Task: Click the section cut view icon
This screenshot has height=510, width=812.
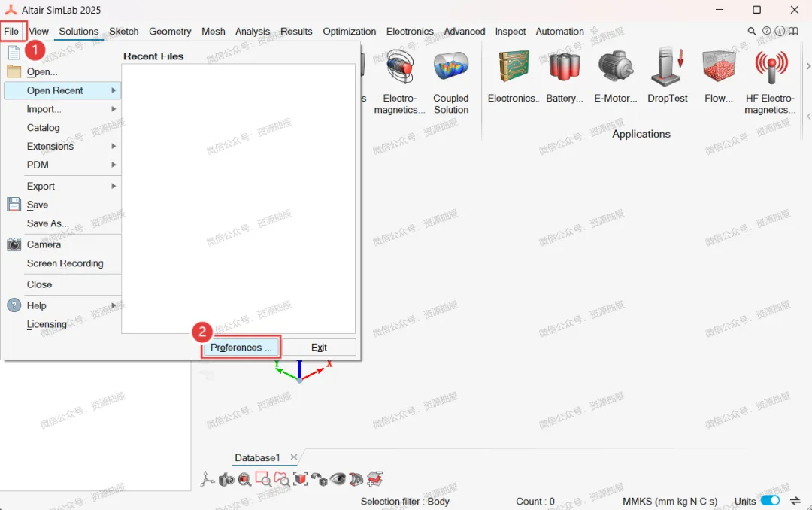Action: pos(356,479)
